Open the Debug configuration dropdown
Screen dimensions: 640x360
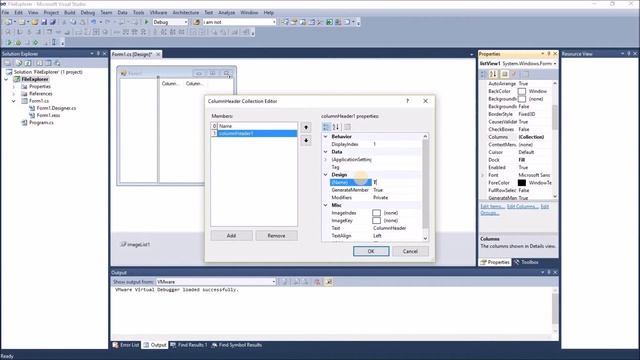pos(186,22)
